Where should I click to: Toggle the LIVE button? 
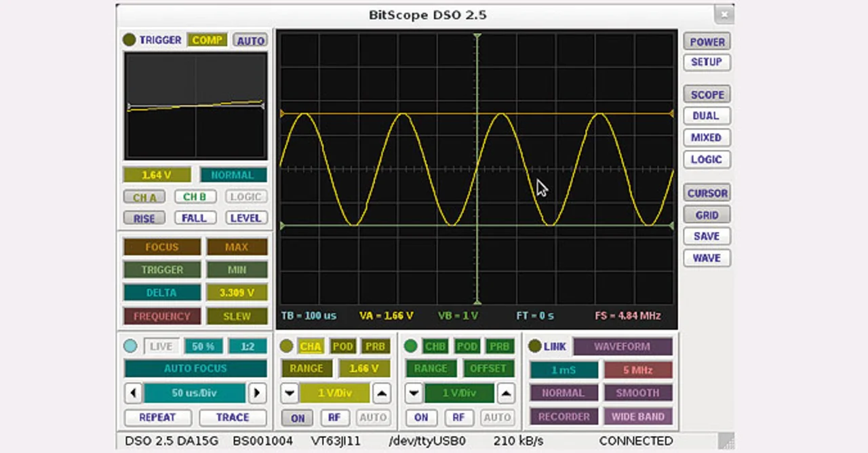tap(161, 347)
